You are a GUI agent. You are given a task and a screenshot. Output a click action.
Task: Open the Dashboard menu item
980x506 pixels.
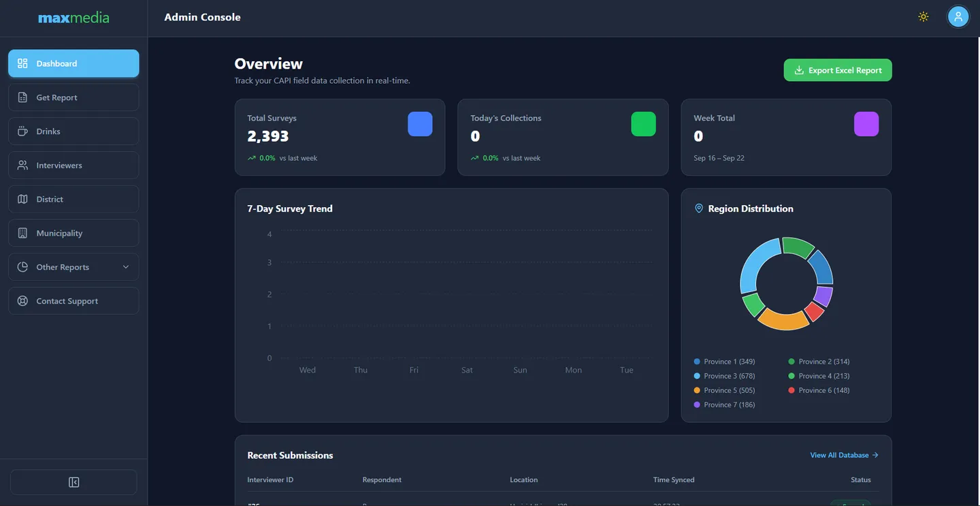coord(73,63)
